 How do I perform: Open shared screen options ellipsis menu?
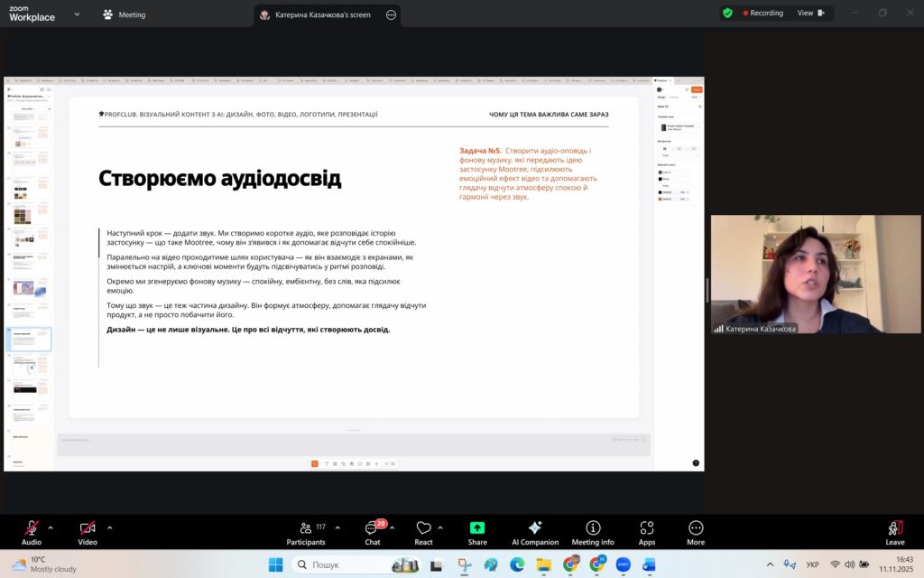tap(390, 14)
